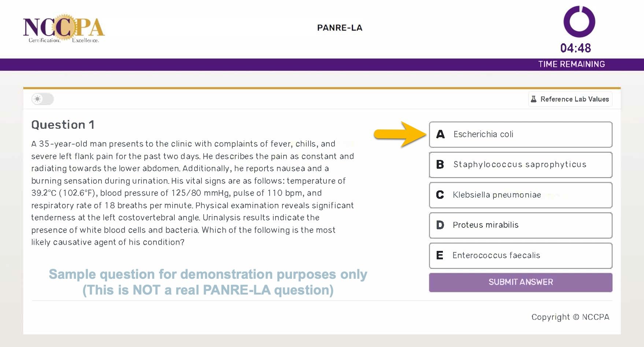Click the 04:48 time remaining display
644x347 pixels.
tap(575, 48)
